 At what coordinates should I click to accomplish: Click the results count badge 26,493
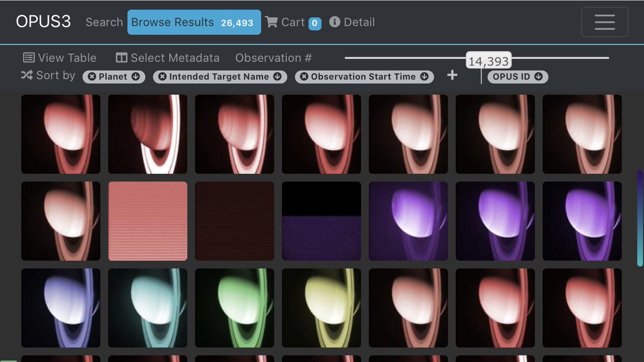[x=237, y=23]
